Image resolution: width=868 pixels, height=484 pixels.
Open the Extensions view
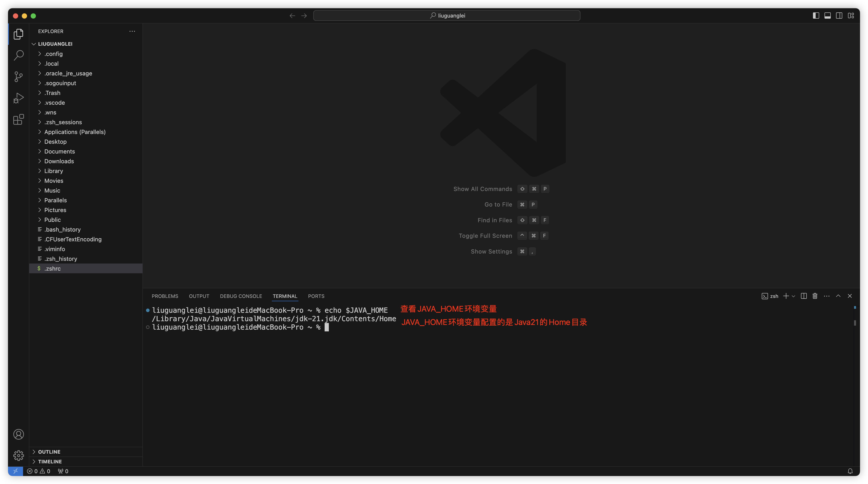pos(19,119)
